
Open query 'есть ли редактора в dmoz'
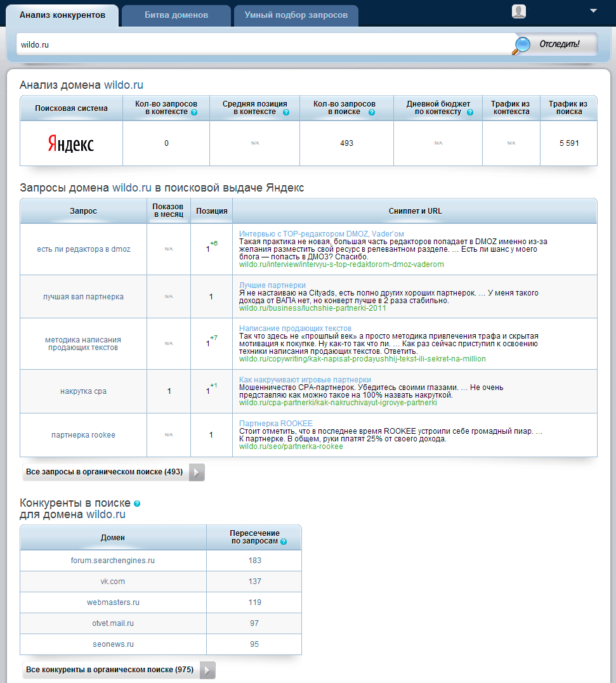84,249
